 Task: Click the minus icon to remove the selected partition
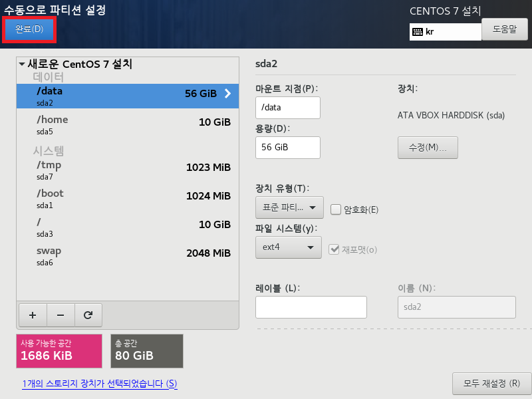click(61, 315)
